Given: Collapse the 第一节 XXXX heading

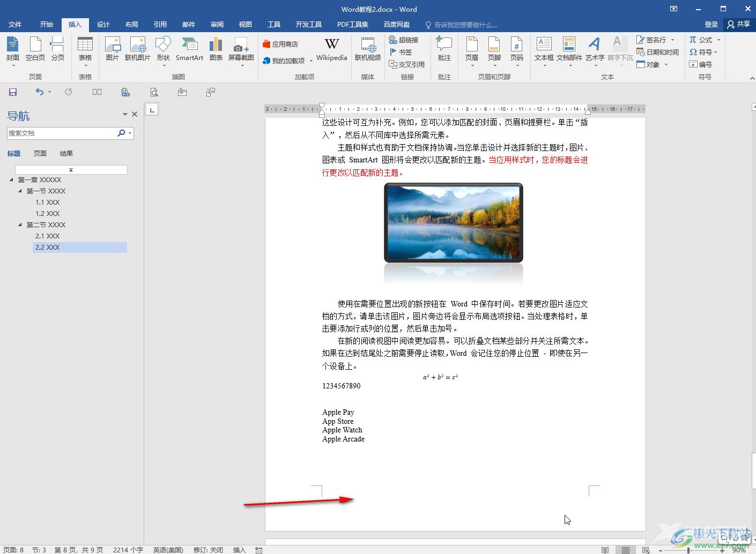Looking at the screenshot, I should pyautogui.click(x=20, y=191).
